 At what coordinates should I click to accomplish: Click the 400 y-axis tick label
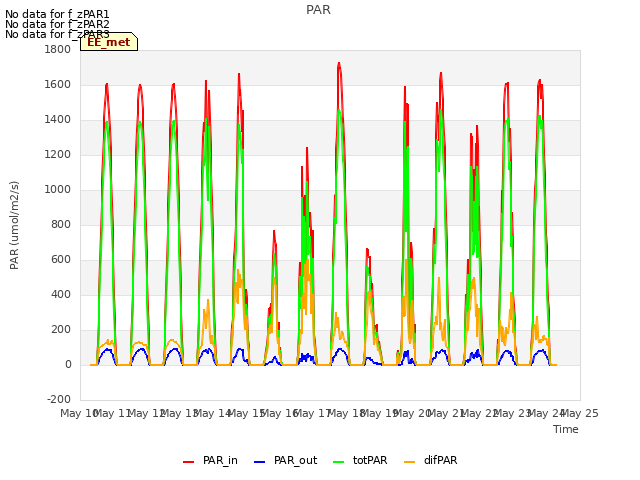(x=61, y=295)
